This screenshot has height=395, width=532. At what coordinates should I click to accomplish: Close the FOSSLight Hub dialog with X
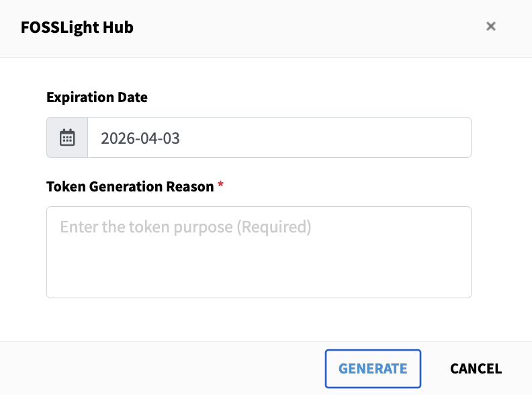click(491, 27)
